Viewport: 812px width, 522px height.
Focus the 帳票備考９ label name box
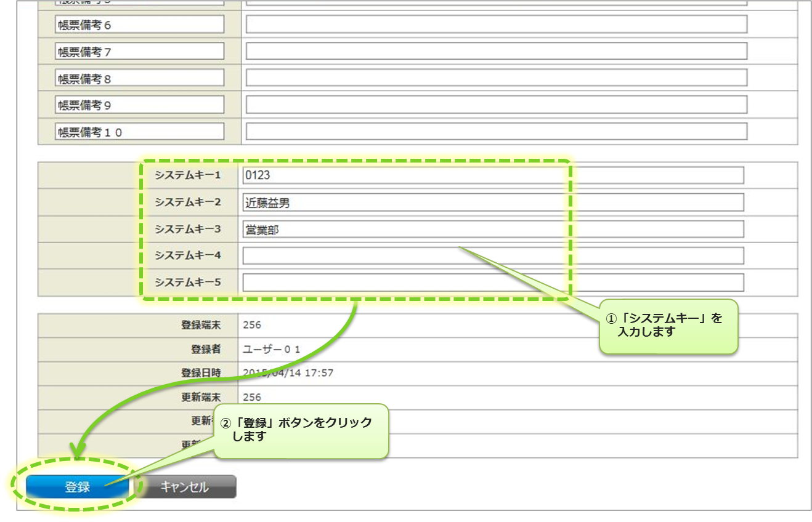[139, 105]
